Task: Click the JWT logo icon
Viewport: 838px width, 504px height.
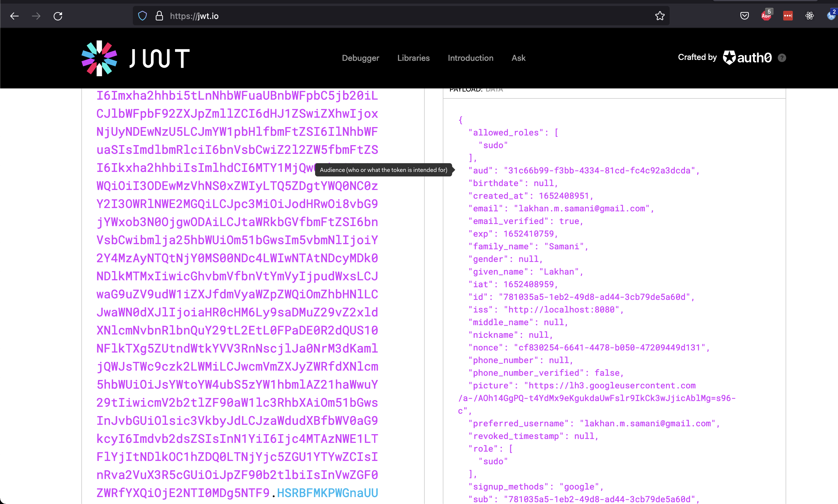Action: point(99,58)
